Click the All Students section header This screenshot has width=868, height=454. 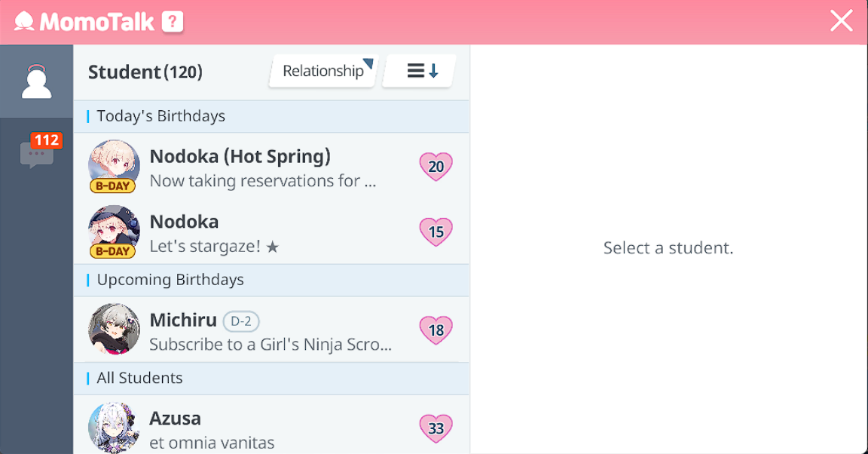(271, 378)
